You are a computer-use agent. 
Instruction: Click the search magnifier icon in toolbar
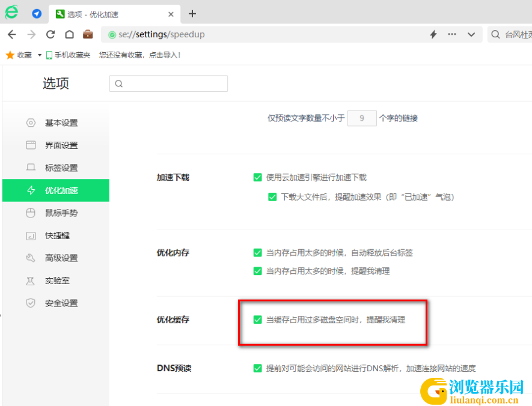pyautogui.click(x=495, y=34)
